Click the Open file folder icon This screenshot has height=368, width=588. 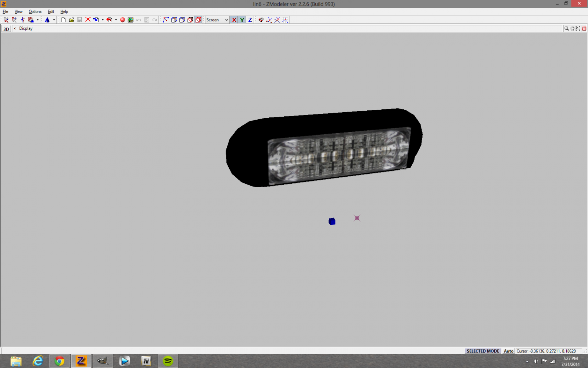coord(72,20)
